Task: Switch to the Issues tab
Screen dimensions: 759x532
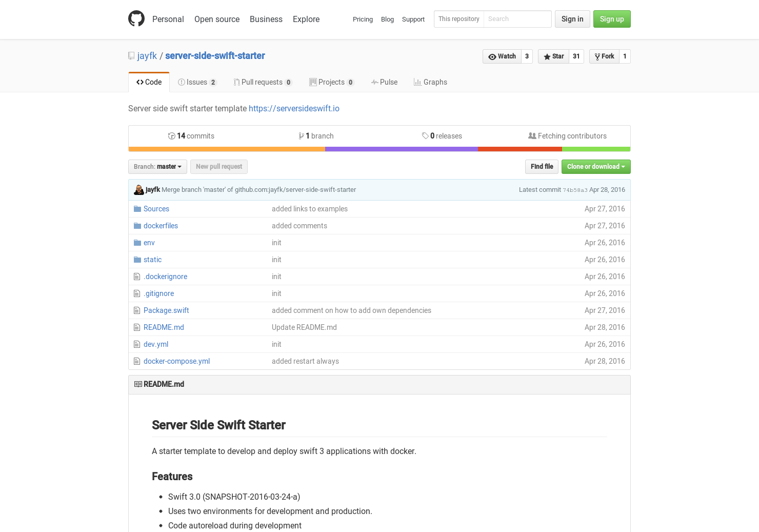Action: click(197, 82)
